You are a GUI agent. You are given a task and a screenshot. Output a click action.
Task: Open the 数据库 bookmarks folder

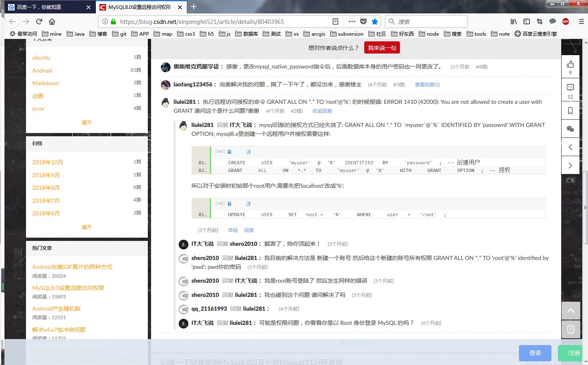246,34
